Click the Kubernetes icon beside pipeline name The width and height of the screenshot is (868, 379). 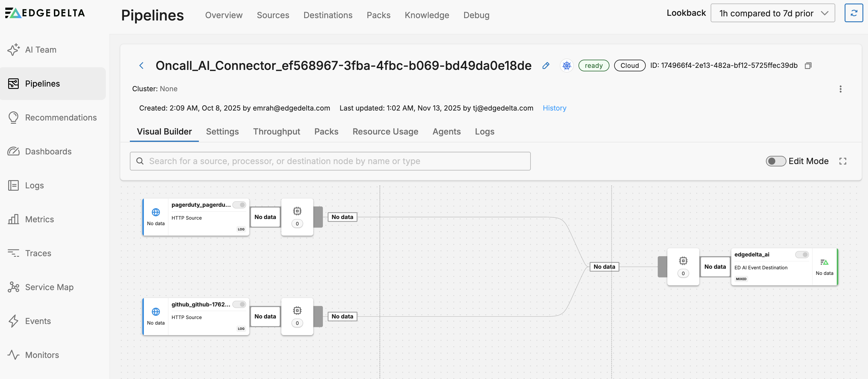click(x=566, y=65)
